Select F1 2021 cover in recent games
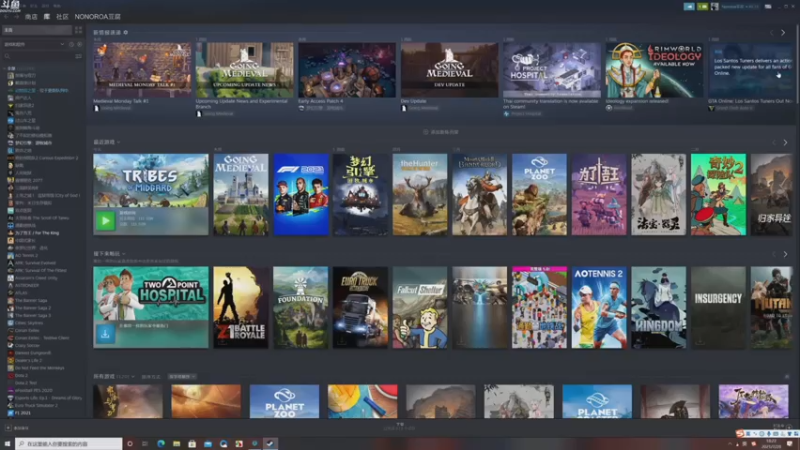The image size is (800, 450). pyautogui.click(x=301, y=194)
